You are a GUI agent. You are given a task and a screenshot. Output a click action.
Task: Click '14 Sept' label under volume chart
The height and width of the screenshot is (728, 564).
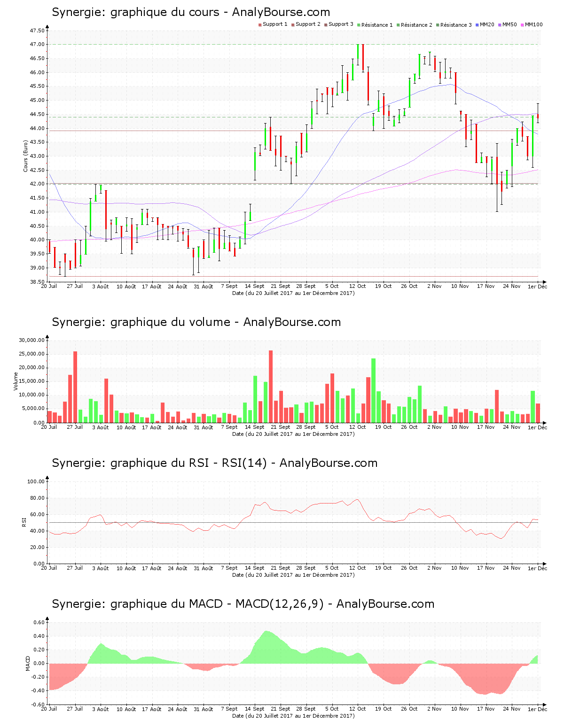255,427
